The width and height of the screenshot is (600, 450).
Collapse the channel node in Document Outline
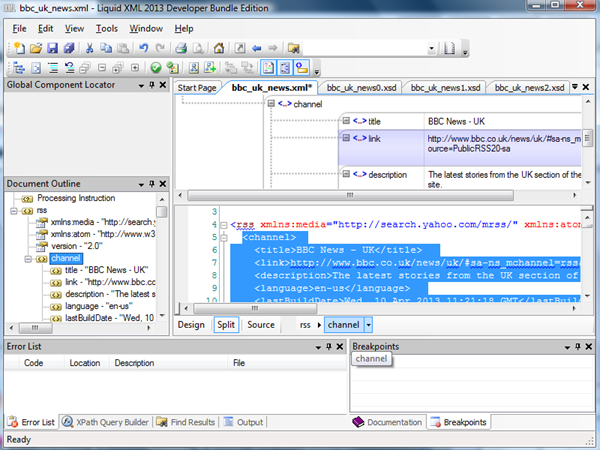point(28,259)
